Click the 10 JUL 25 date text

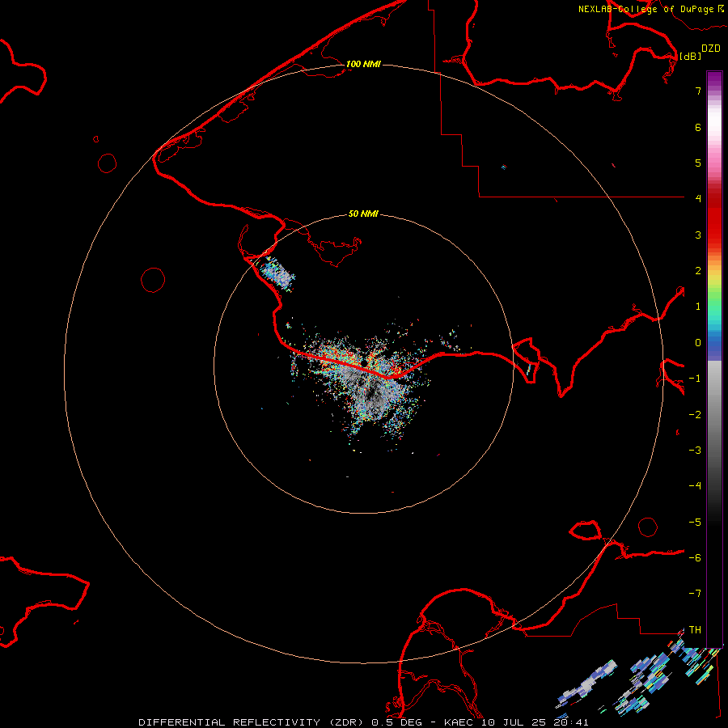(x=514, y=722)
